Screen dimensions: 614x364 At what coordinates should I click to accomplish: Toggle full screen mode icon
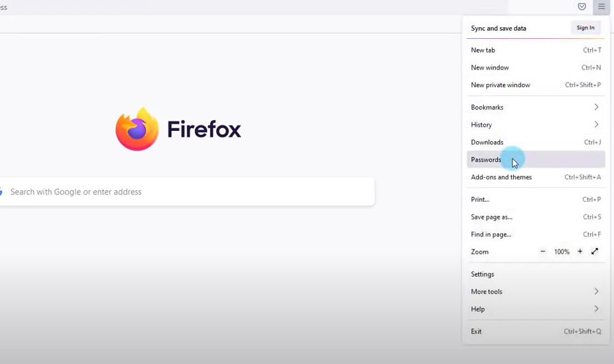[595, 252]
